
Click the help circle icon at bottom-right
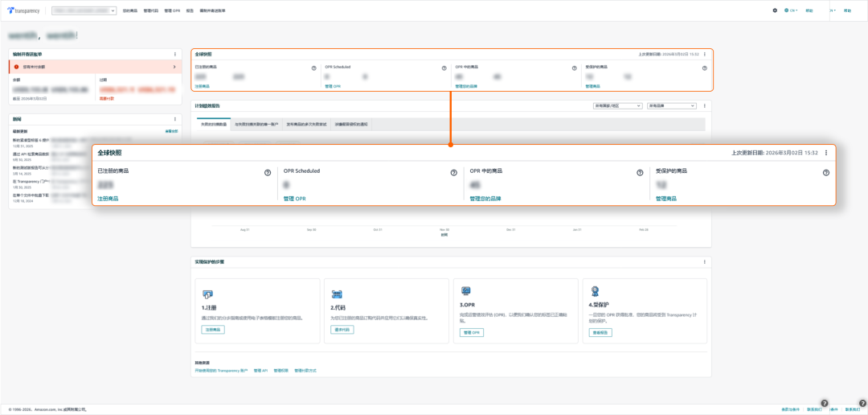(824, 403)
